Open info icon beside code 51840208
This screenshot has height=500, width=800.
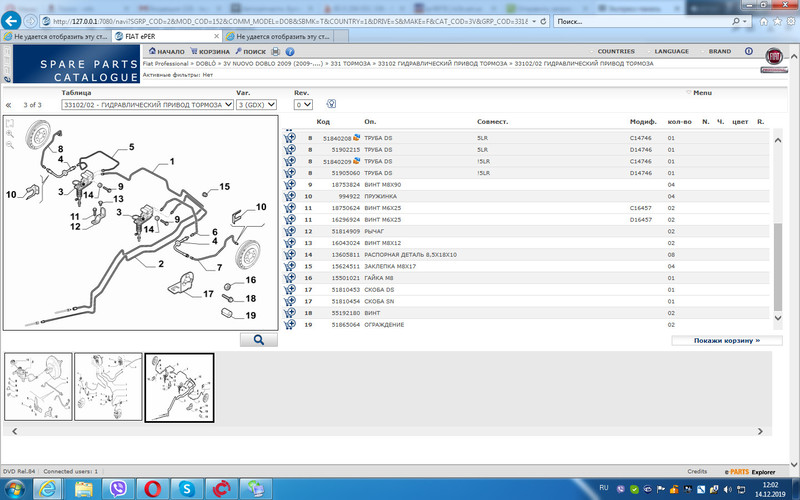tap(356, 138)
